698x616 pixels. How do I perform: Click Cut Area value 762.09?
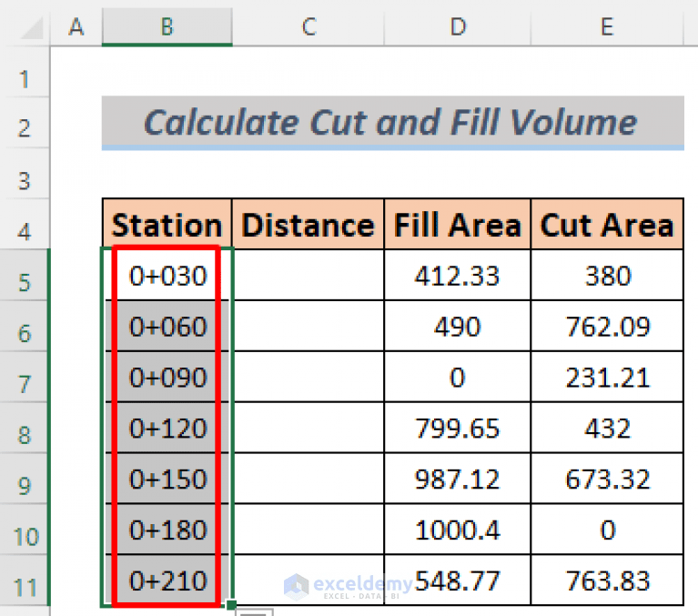(x=607, y=327)
